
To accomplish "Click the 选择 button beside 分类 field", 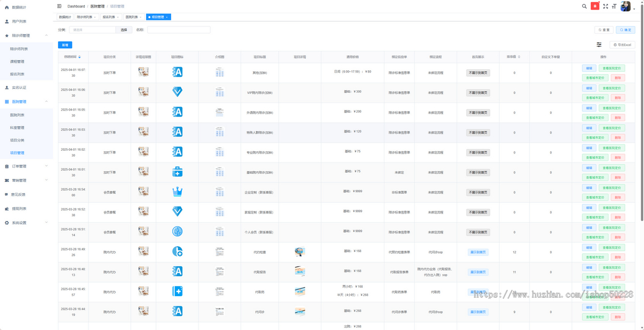I will (x=123, y=30).
